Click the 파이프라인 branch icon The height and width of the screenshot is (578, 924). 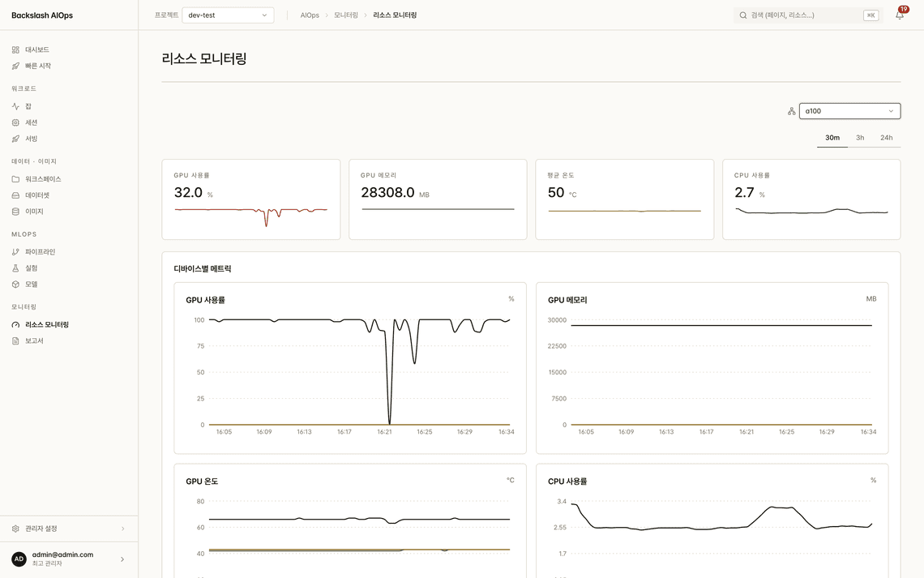[16, 252]
